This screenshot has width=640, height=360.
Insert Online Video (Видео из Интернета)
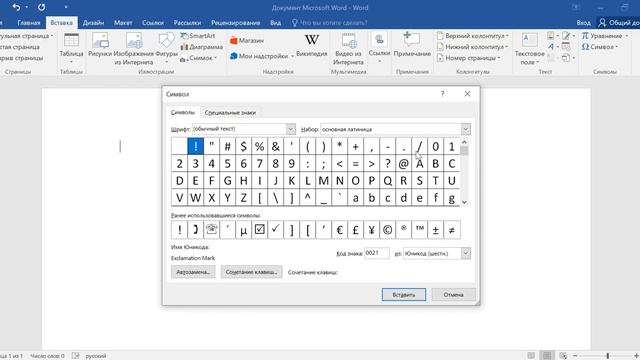[348, 49]
